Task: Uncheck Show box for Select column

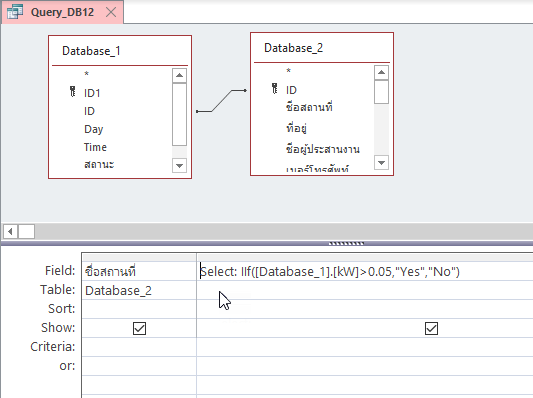Action: click(x=431, y=328)
